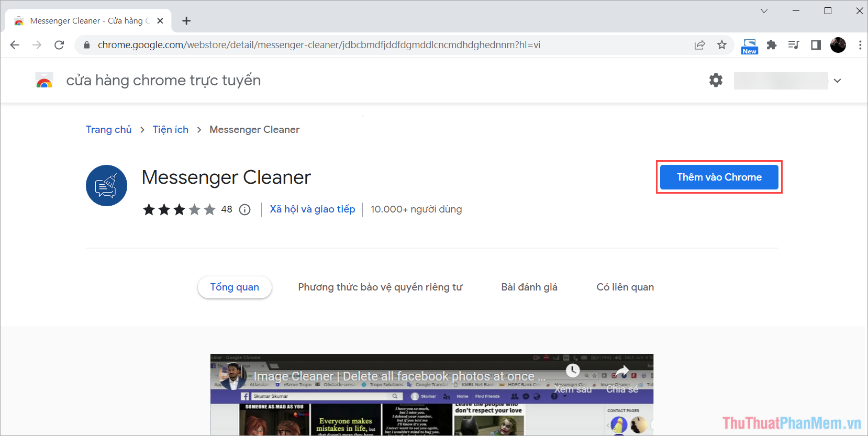Open Xã hội và giao tiếp category
The width and height of the screenshot is (868, 436).
click(313, 209)
